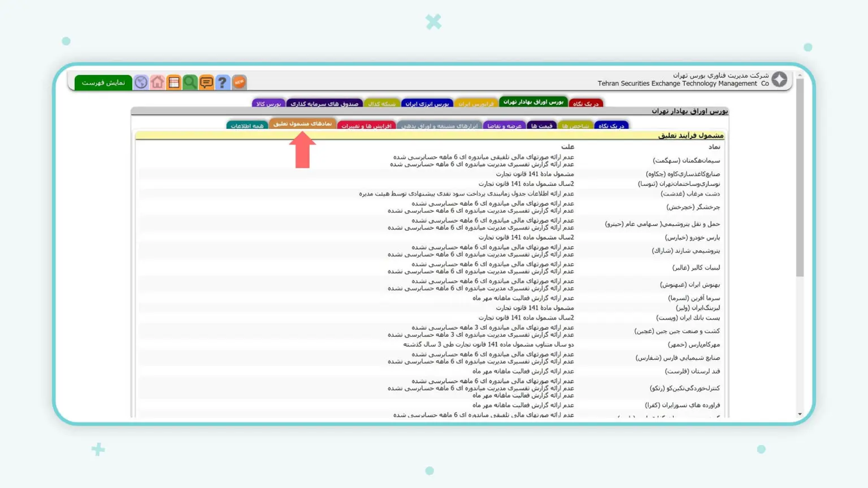Click the symbol نوسازی‌وساختمان‌تهران (ثنوسا)

click(x=679, y=184)
